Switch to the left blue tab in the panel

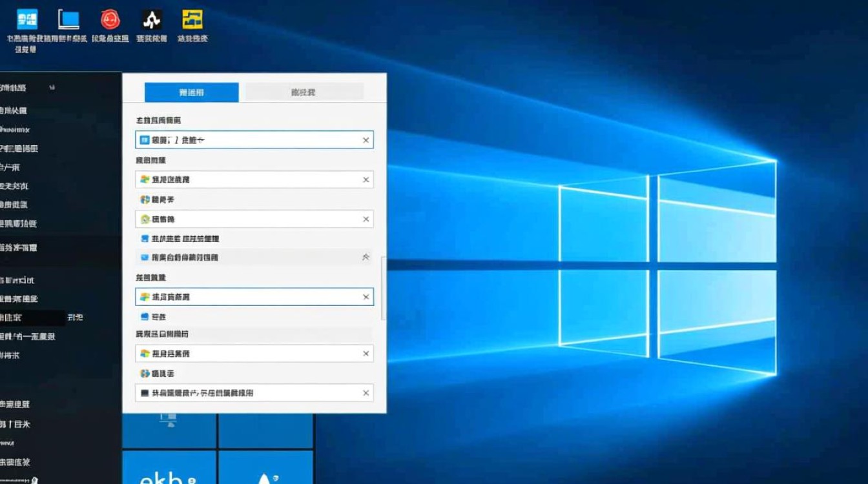click(x=192, y=92)
